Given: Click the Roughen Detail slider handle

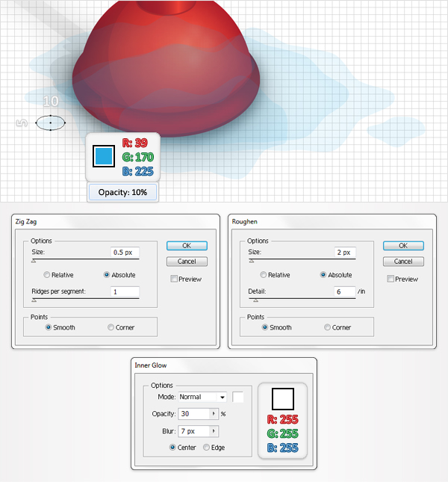Looking at the screenshot, I should [256, 300].
